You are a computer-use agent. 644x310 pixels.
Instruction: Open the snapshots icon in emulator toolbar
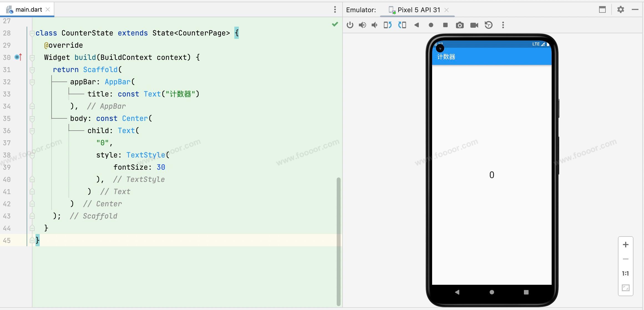489,25
